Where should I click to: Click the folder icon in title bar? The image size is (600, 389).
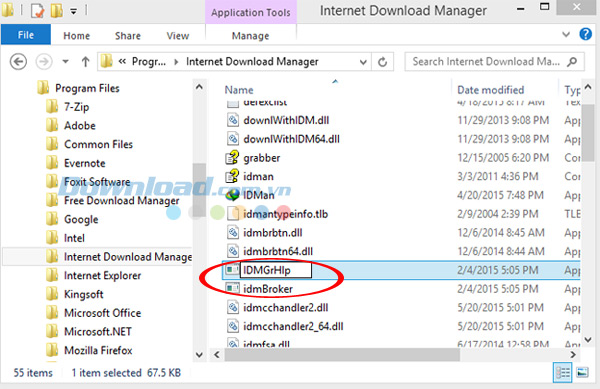tap(7, 11)
